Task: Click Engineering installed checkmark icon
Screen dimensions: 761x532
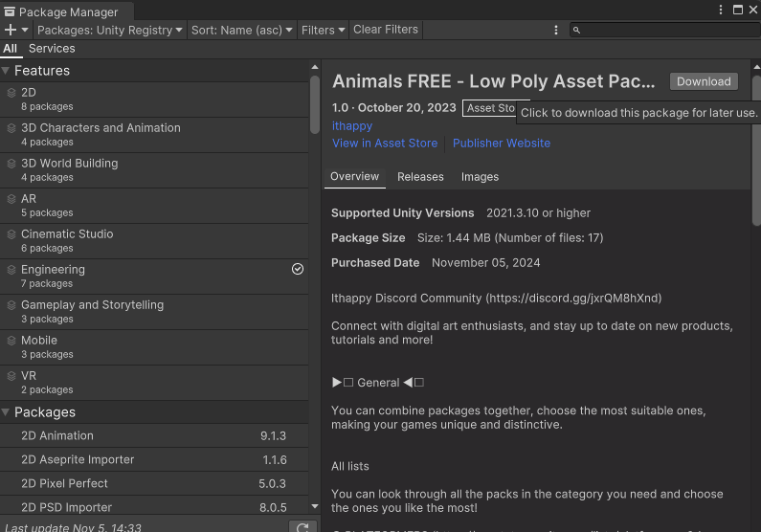Action: coord(298,269)
